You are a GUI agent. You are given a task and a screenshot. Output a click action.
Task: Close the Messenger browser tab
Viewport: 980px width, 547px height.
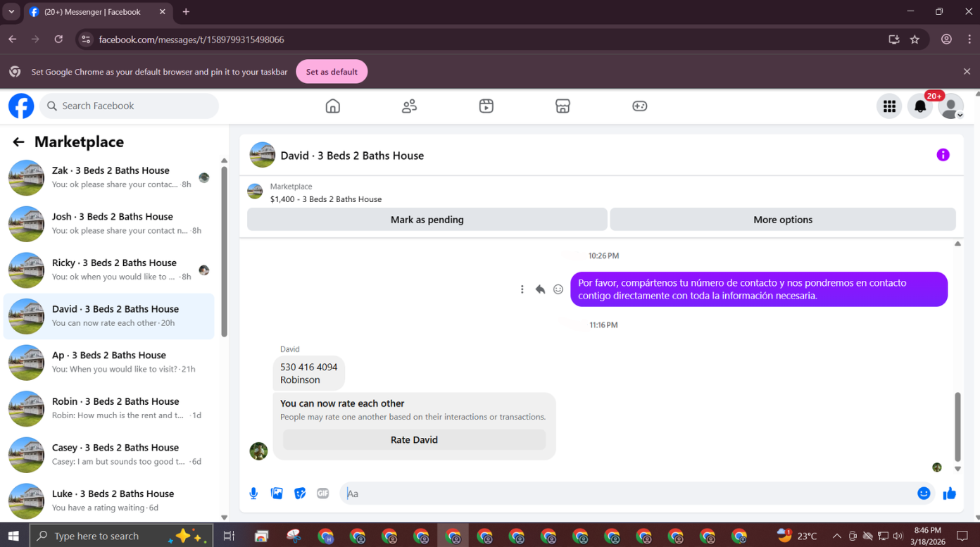(x=162, y=12)
